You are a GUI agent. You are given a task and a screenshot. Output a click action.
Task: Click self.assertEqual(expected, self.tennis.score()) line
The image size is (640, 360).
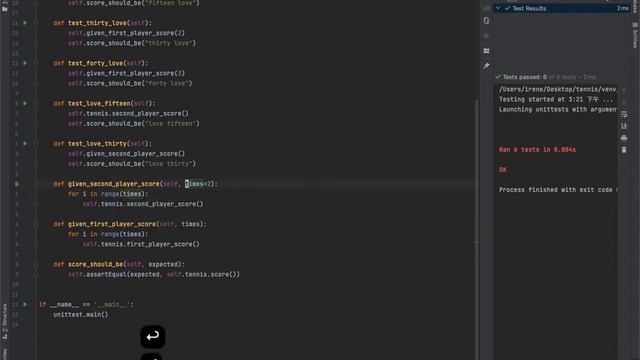(154, 274)
